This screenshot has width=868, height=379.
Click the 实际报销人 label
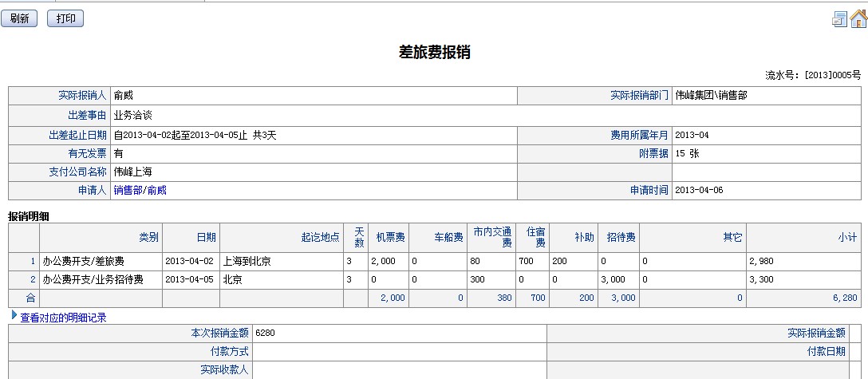82,95
